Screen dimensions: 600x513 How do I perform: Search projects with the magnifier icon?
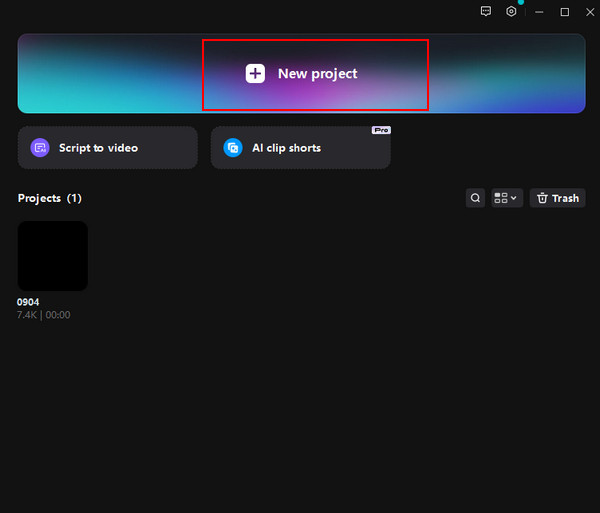click(x=475, y=198)
